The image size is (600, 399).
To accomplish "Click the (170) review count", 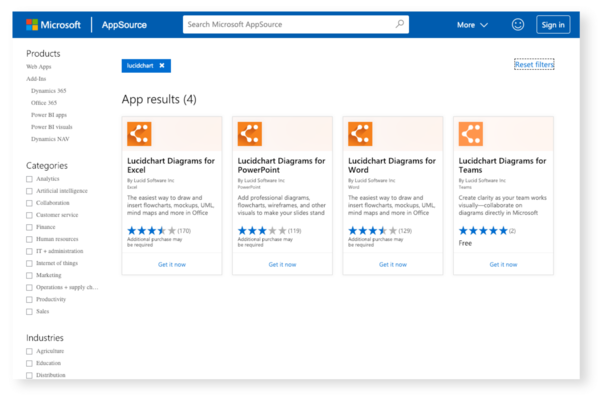I will (x=184, y=231).
